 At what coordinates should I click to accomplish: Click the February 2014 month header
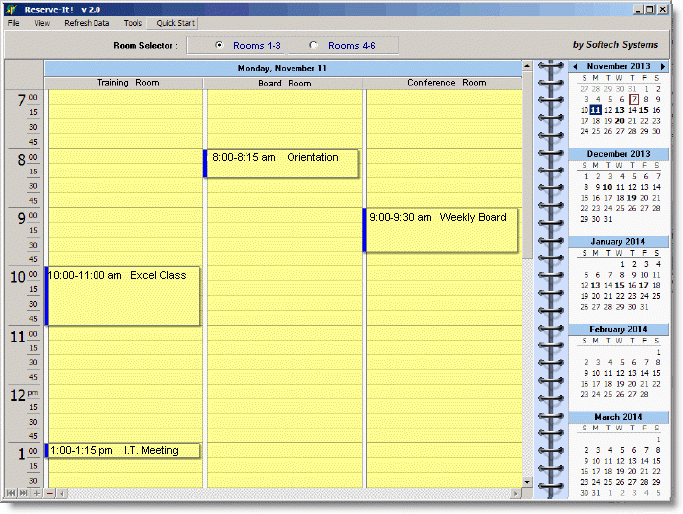point(619,329)
